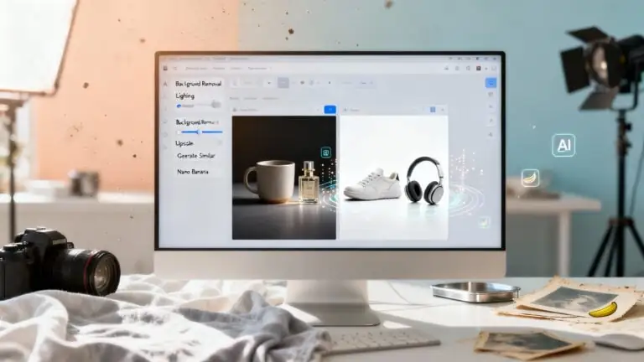Click the blue slider above Upscale
This screenshot has width=644, height=362.
coord(200,132)
